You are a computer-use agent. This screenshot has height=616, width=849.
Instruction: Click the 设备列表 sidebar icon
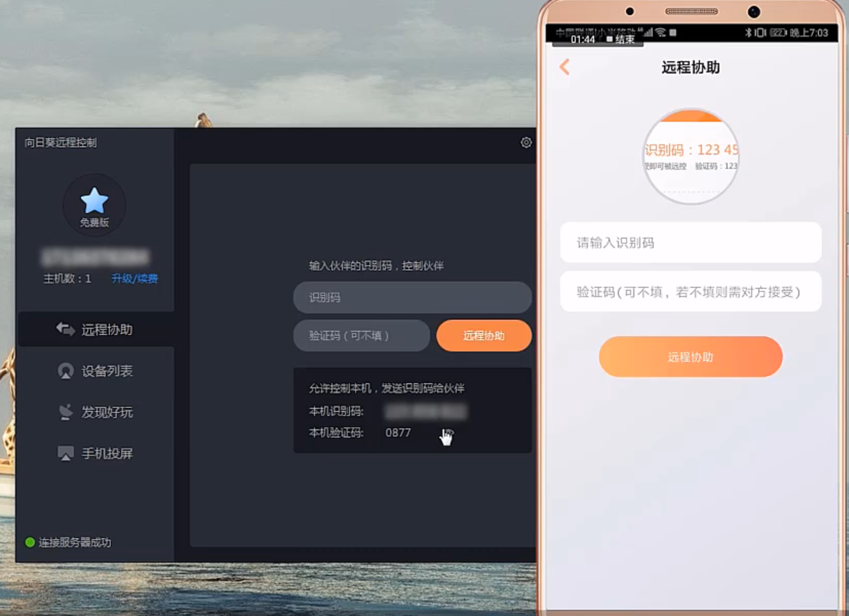click(66, 371)
